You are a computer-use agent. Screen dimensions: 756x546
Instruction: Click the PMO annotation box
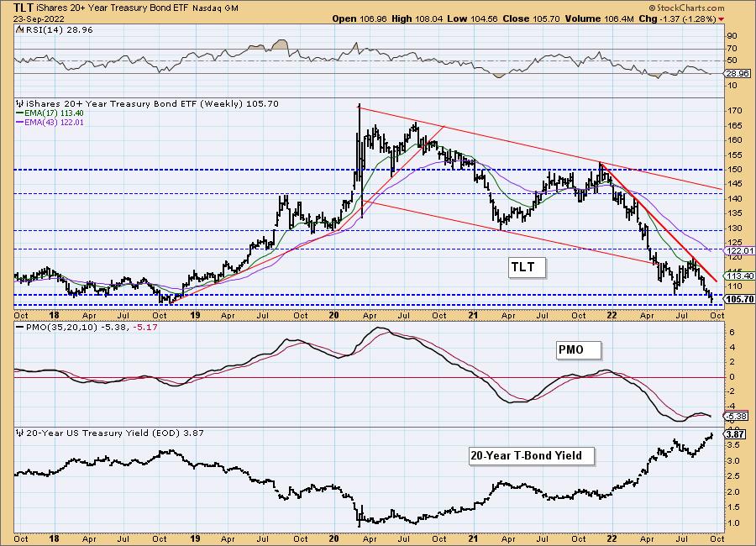click(x=579, y=349)
